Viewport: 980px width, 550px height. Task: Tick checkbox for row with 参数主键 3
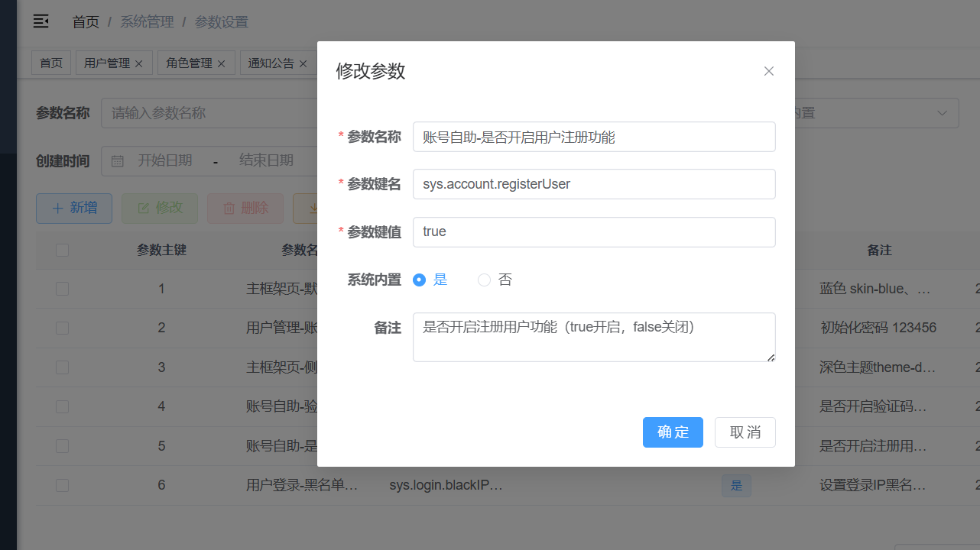[x=62, y=367]
